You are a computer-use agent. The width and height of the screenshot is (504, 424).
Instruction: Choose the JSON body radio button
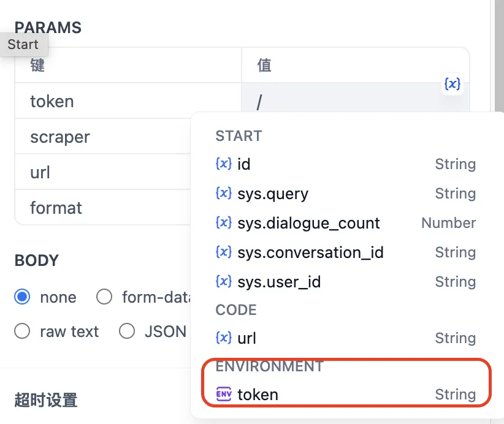(127, 331)
